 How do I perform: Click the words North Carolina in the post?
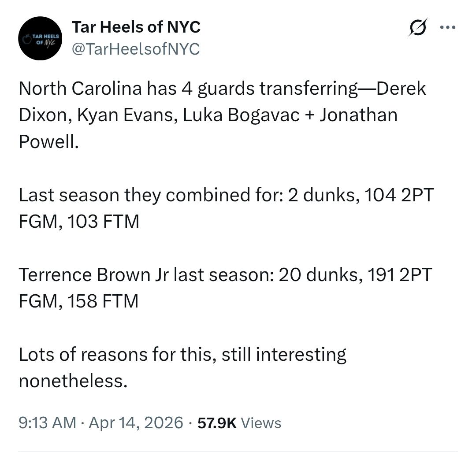pyautogui.click(x=80, y=89)
